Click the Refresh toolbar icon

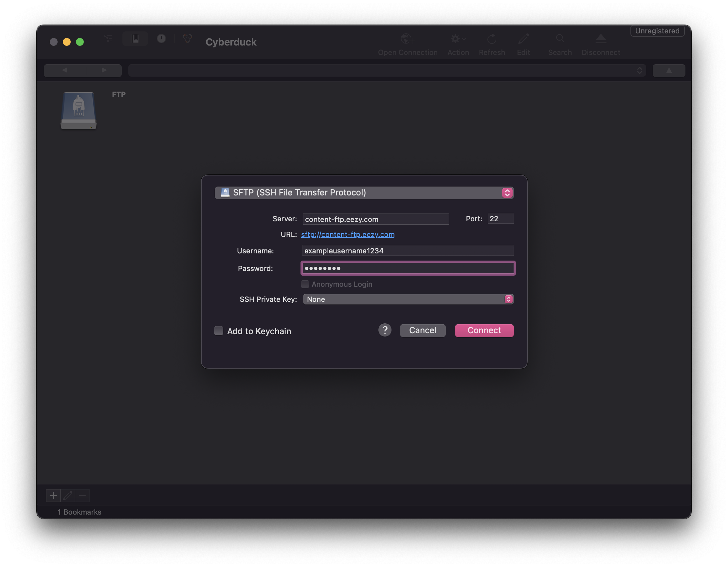pyautogui.click(x=492, y=39)
